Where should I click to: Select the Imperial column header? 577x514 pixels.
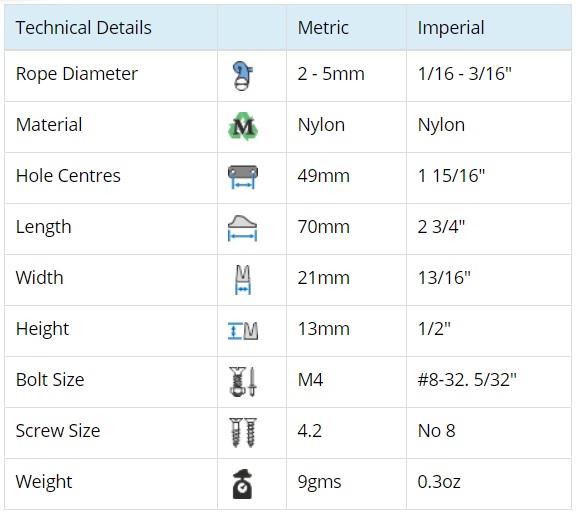451,28
